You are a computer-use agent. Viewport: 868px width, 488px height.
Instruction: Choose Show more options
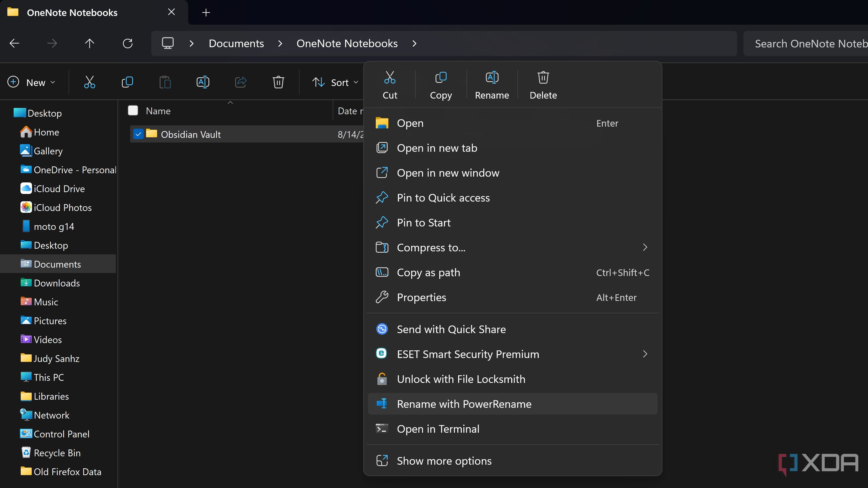point(512,461)
